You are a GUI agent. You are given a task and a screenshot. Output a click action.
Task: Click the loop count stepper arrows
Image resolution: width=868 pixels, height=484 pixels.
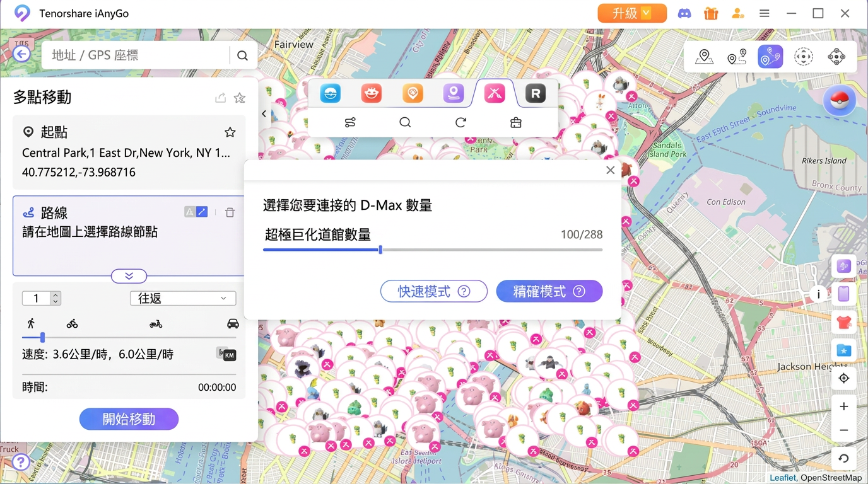click(56, 298)
